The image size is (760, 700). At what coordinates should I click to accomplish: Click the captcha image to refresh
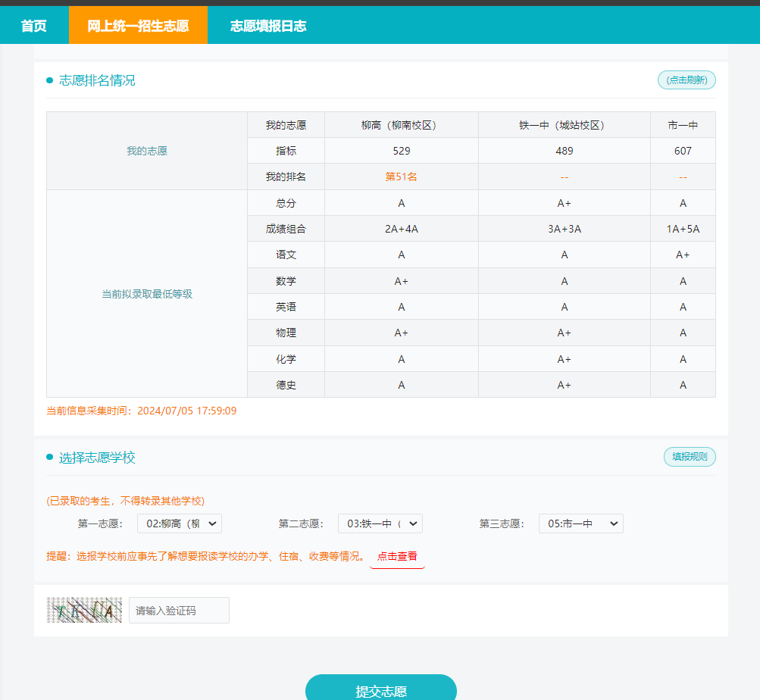(x=84, y=610)
